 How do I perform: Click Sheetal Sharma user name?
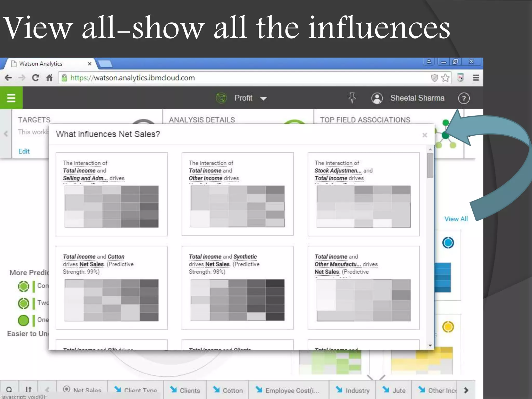click(417, 98)
